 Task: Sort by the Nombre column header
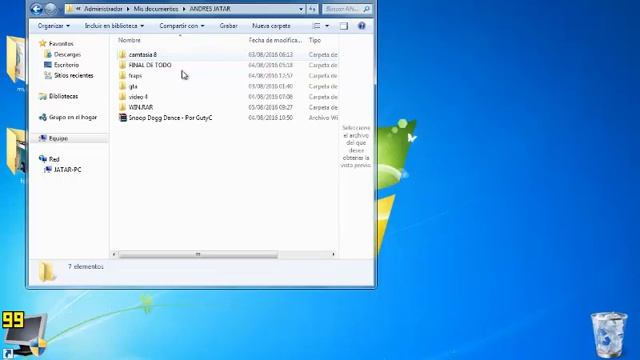pos(129,40)
